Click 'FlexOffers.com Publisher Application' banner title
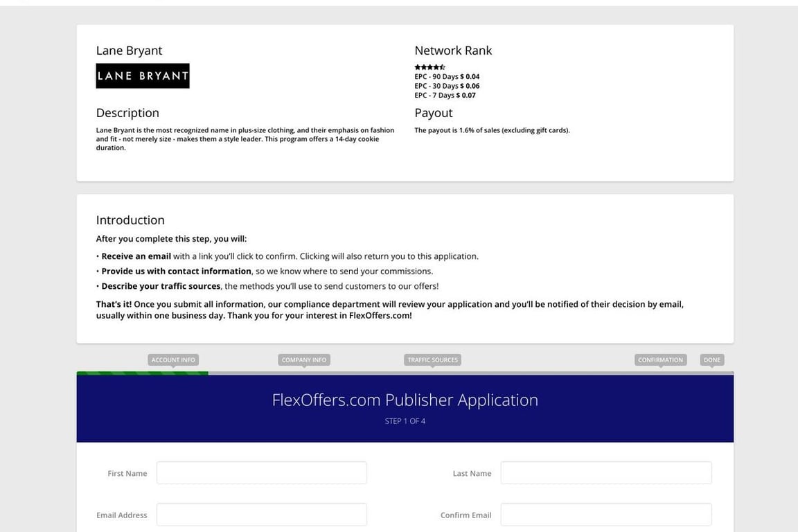798x532 pixels. pos(405,400)
